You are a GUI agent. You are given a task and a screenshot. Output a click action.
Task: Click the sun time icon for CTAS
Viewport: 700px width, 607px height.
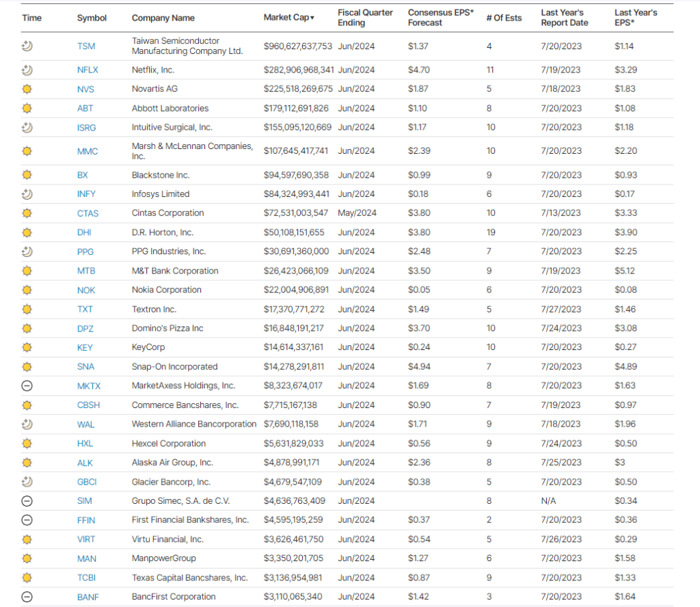pos(27,213)
